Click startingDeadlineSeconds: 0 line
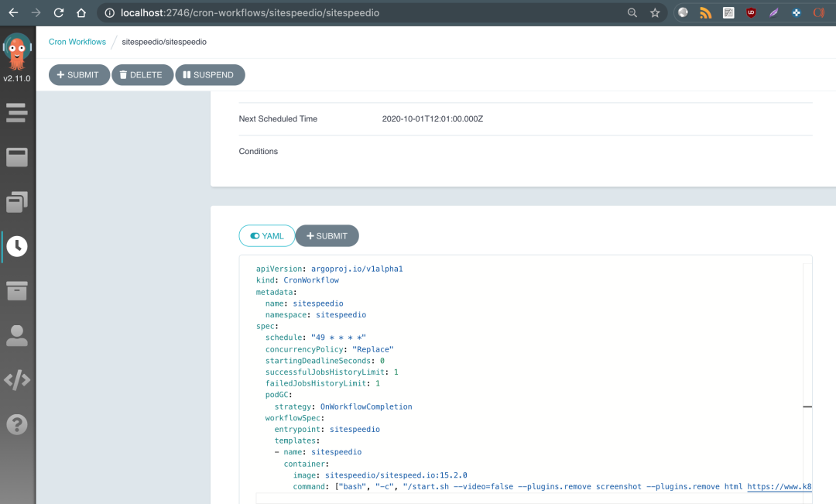 [x=324, y=361]
